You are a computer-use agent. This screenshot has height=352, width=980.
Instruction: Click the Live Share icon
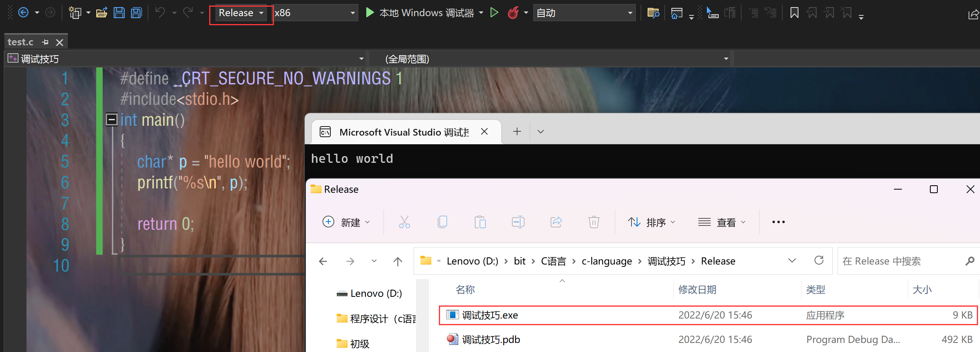pos(973,15)
